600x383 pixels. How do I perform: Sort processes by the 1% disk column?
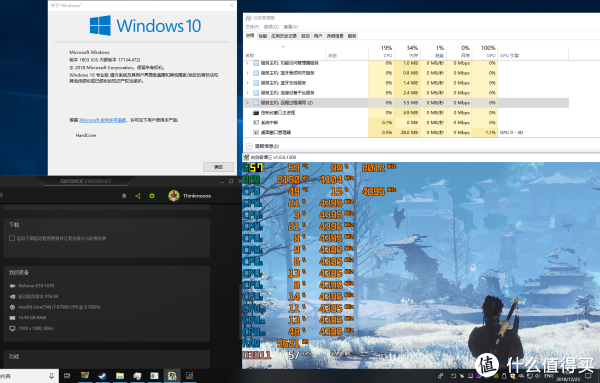point(433,52)
